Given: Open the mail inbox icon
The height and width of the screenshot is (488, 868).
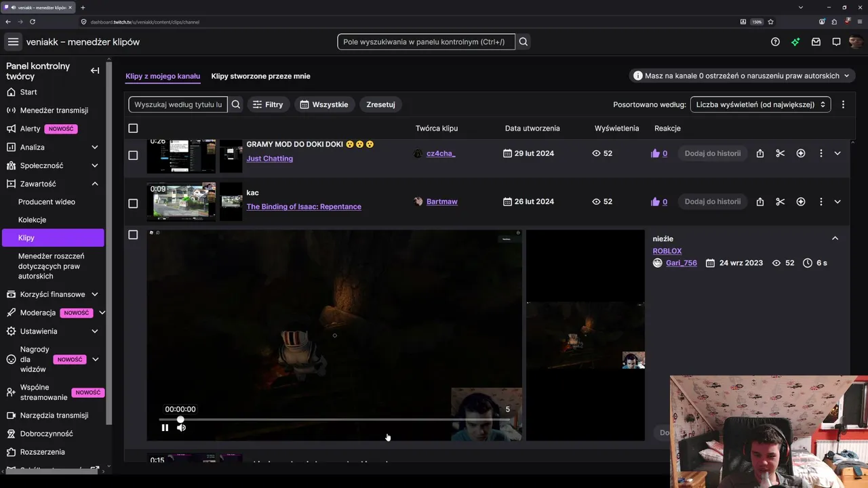Looking at the screenshot, I should pos(816,42).
